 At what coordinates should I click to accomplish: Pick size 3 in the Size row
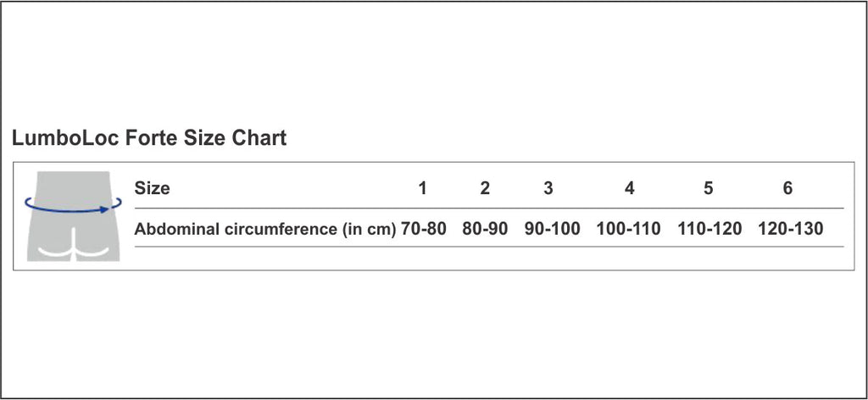pyautogui.click(x=548, y=188)
